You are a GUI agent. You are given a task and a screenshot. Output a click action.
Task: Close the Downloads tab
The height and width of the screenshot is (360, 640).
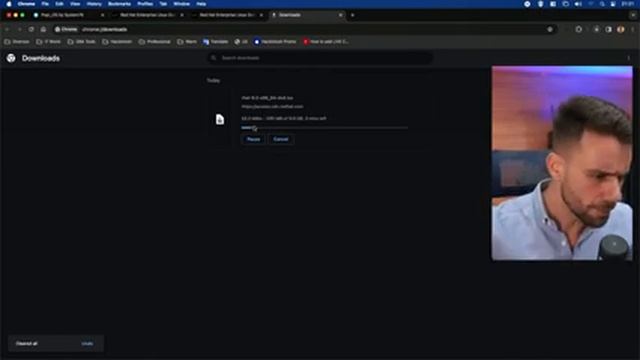coord(340,15)
